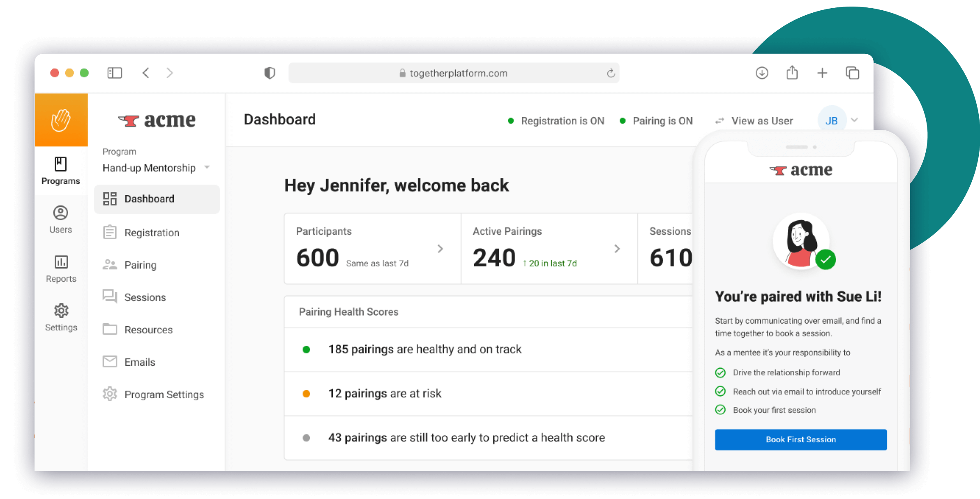Screen dimensions: 980x499
Task: Open a new tab with the plus icon
Action: [822, 73]
